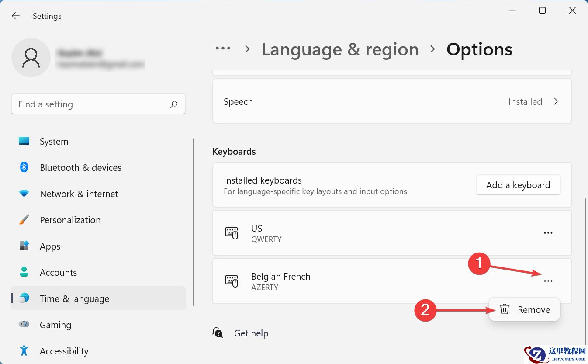This screenshot has width=588, height=364.
Task: Open Accessibility settings
Action: click(x=64, y=351)
